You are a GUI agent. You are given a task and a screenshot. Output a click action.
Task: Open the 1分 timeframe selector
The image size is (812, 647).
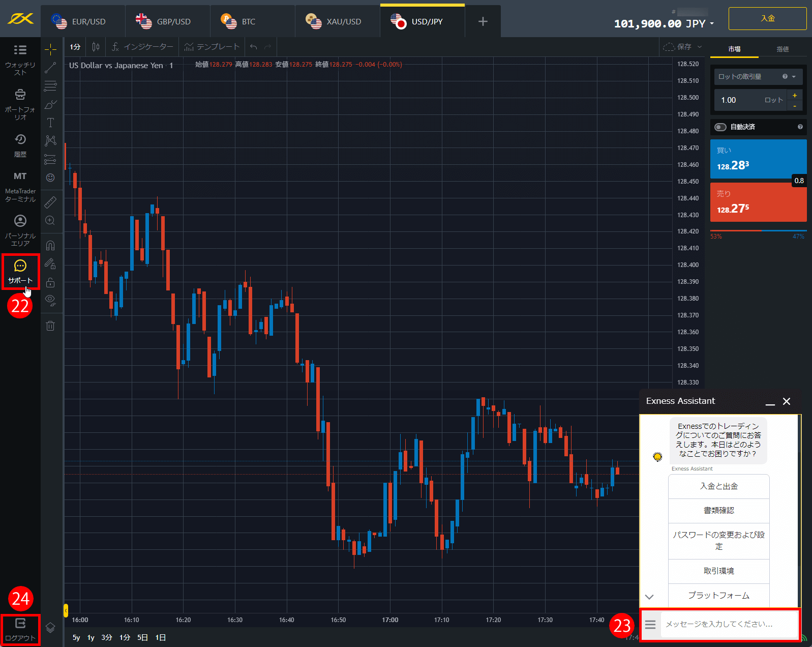tap(75, 47)
